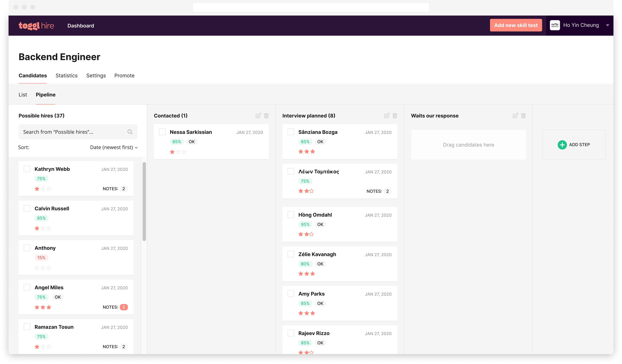Open the Settings tab

pos(96,76)
